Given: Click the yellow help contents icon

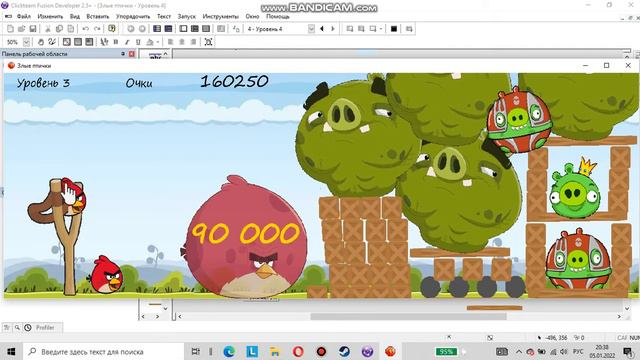Looking at the screenshot, I should pos(112,29).
